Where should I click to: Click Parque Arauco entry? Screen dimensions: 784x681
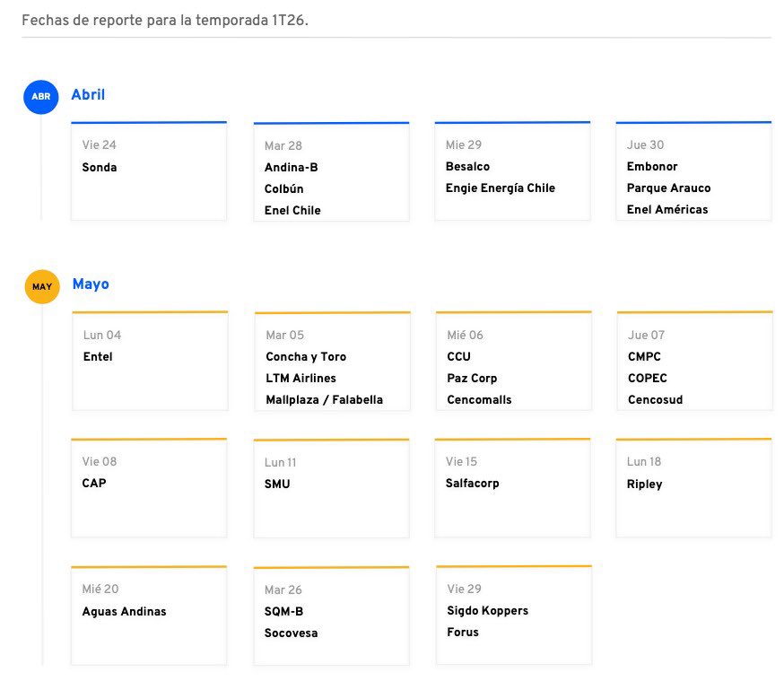click(668, 188)
